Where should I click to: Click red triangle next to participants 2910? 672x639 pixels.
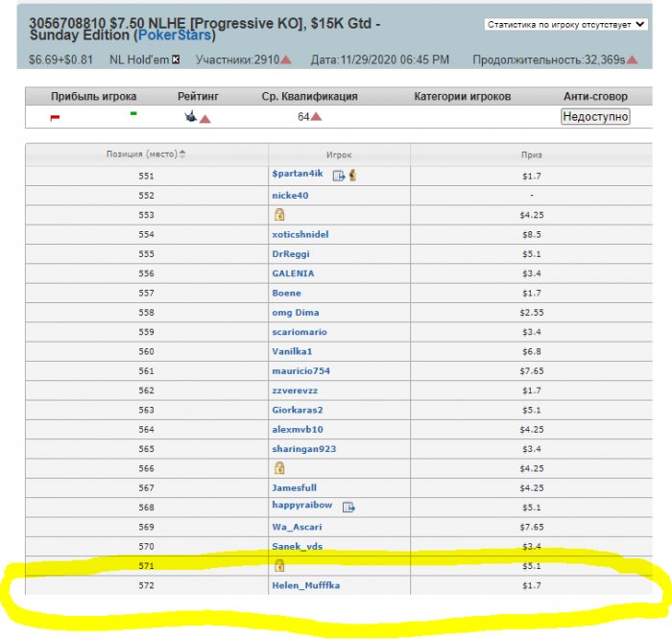pos(286,59)
